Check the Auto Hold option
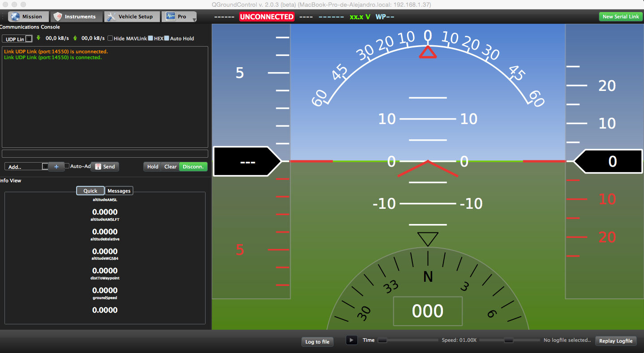 pyautogui.click(x=167, y=39)
